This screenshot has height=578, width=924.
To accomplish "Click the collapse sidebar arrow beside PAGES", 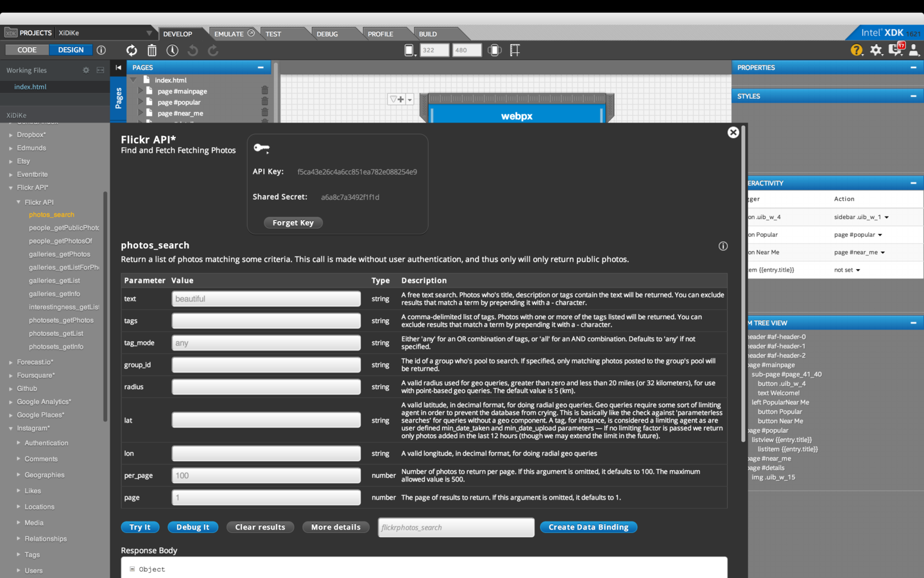I will pyautogui.click(x=118, y=67).
